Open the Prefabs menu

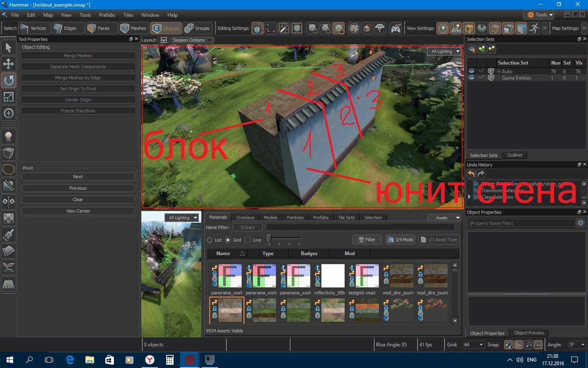coord(107,15)
